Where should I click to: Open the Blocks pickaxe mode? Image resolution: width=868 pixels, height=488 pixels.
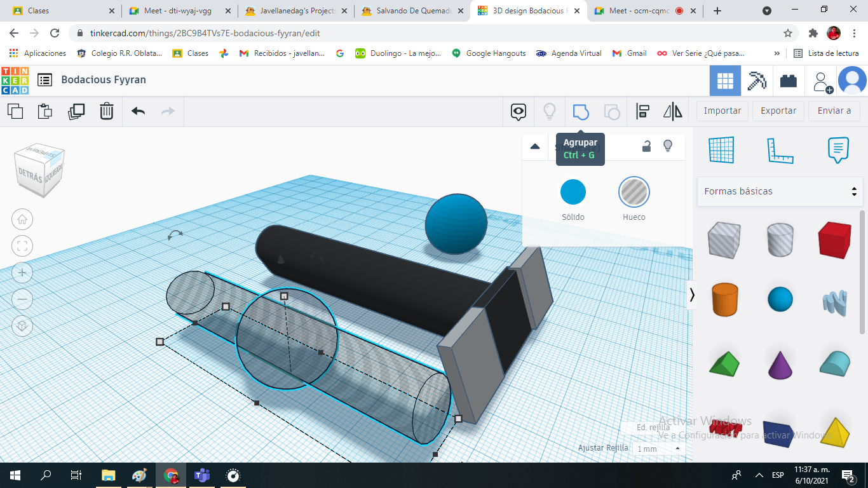pos(757,81)
